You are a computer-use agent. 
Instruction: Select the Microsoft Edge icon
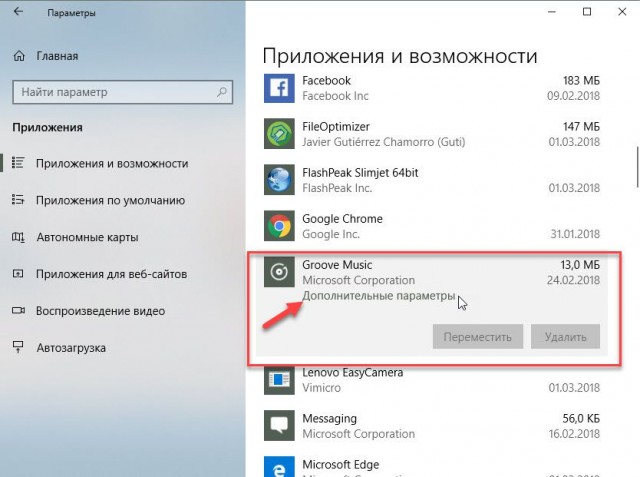click(277, 466)
